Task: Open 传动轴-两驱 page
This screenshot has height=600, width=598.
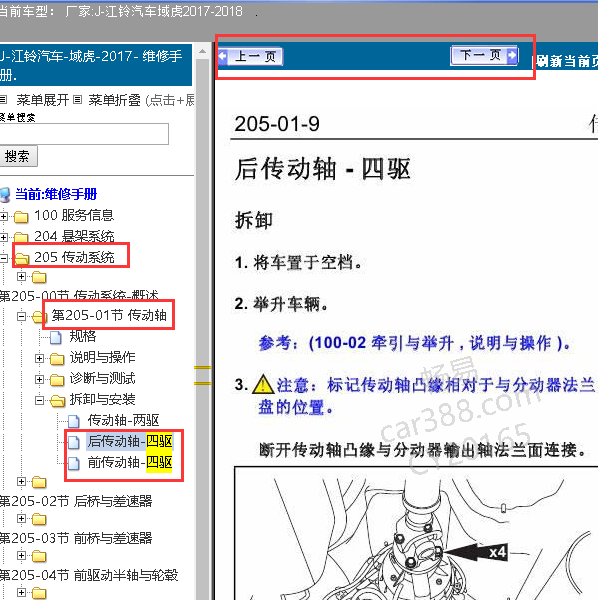Action: pyautogui.click(x=123, y=420)
